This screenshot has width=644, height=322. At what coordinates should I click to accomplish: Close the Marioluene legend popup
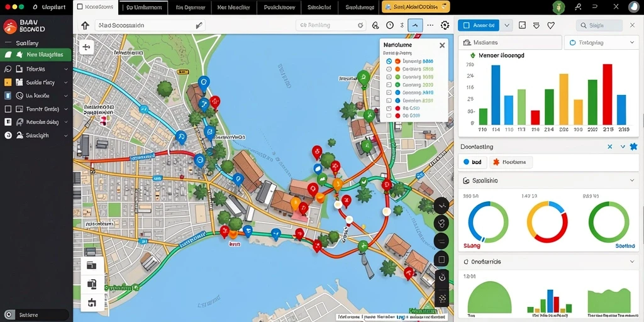click(442, 45)
